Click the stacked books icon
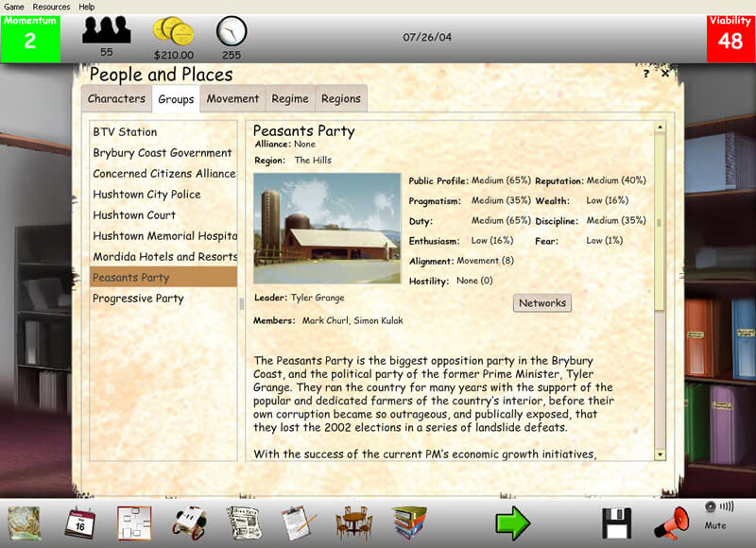 [409, 522]
